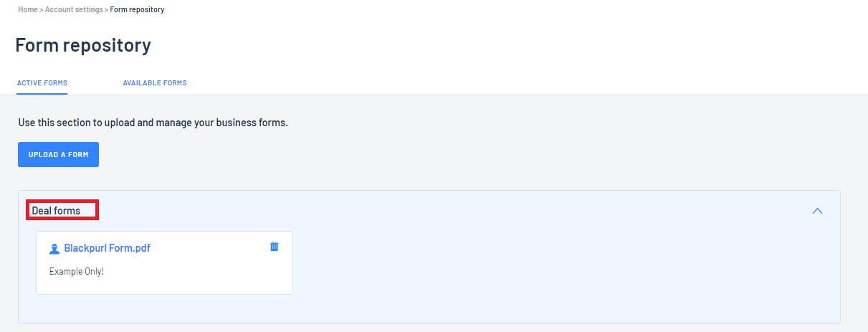Click the blue underline beneath Active Forms
868x332 pixels.
[42, 94]
